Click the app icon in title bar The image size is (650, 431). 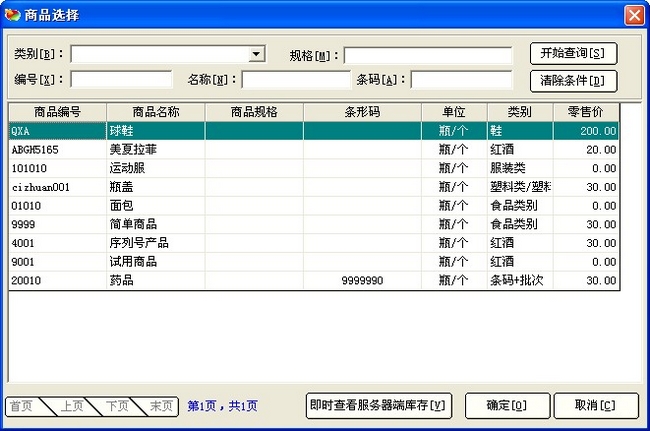tap(12, 15)
